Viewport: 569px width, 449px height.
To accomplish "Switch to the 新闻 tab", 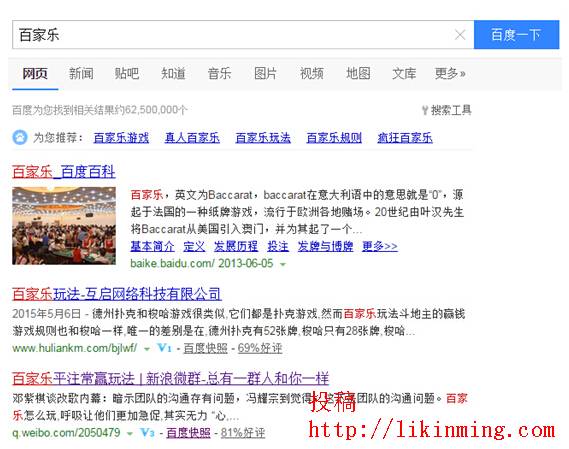I will [x=81, y=73].
